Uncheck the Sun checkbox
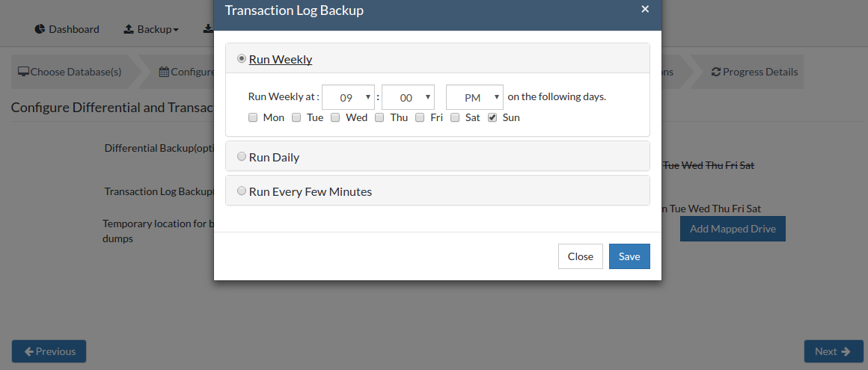Viewport: 868px width, 370px height. pos(492,117)
